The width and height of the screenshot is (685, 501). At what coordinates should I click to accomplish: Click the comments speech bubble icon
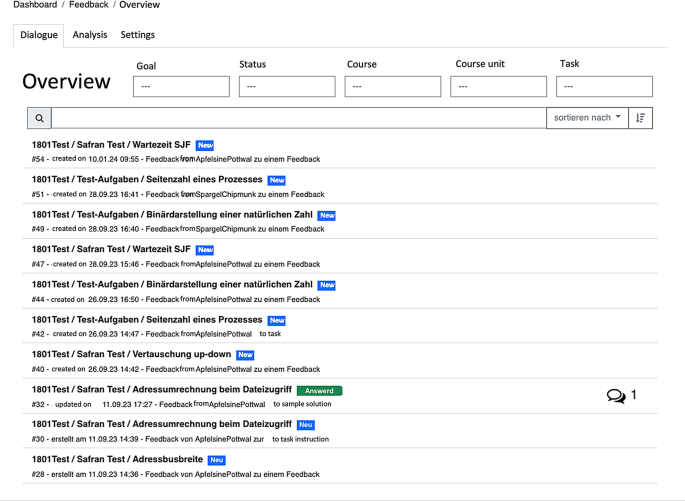[616, 396]
